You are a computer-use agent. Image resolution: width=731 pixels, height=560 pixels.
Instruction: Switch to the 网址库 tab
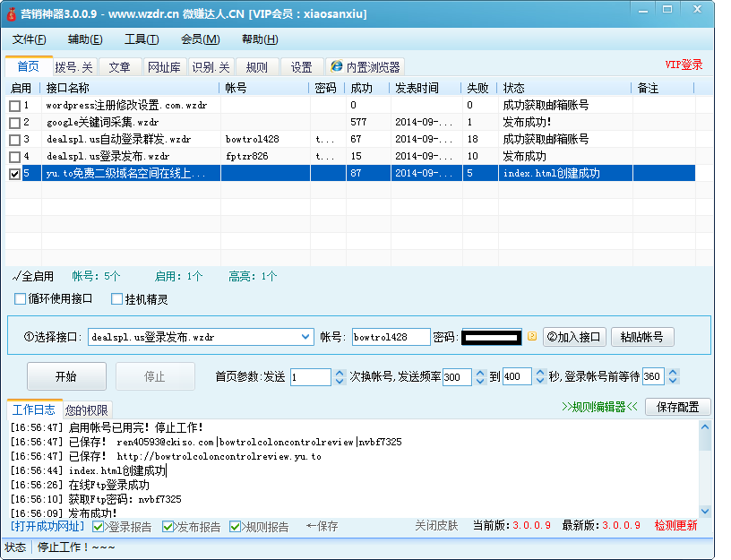click(x=164, y=67)
